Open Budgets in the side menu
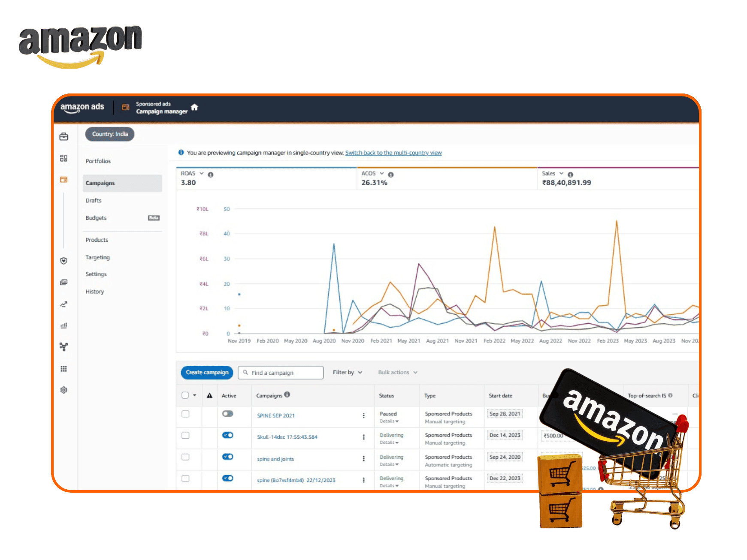 coord(96,218)
